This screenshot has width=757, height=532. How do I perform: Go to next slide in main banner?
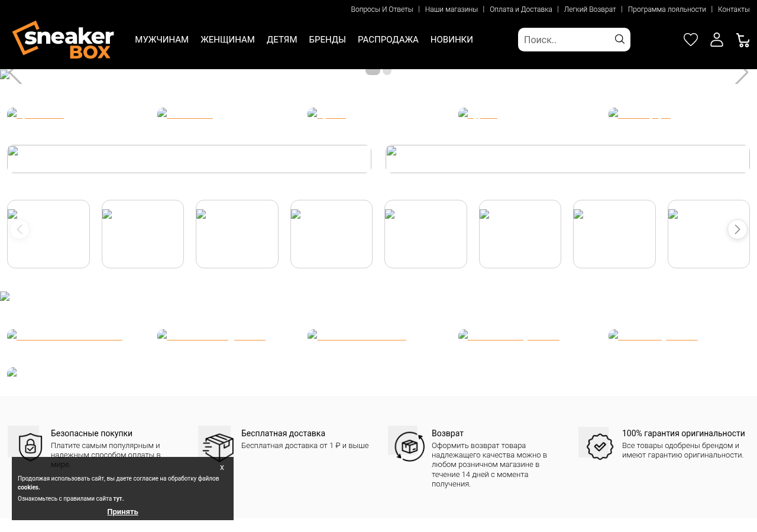click(x=742, y=75)
